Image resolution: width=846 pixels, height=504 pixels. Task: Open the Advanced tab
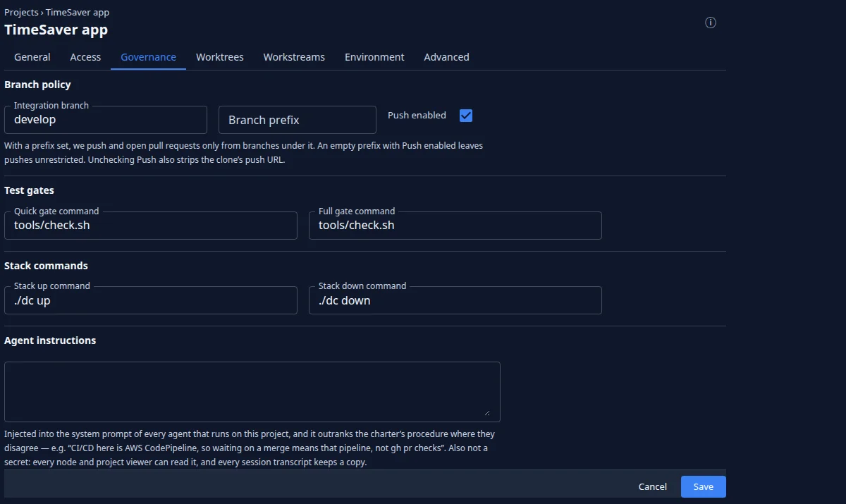[446, 57]
